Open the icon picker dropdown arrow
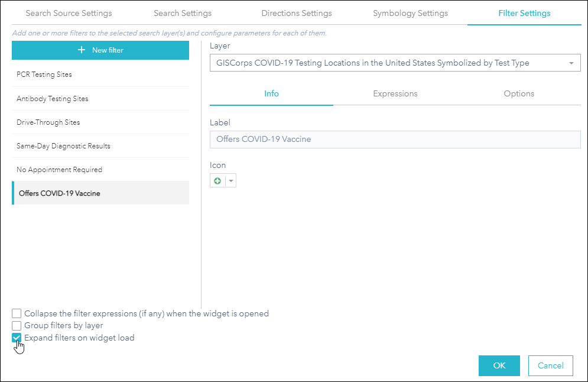 pyautogui.click(x=230, y=181)
